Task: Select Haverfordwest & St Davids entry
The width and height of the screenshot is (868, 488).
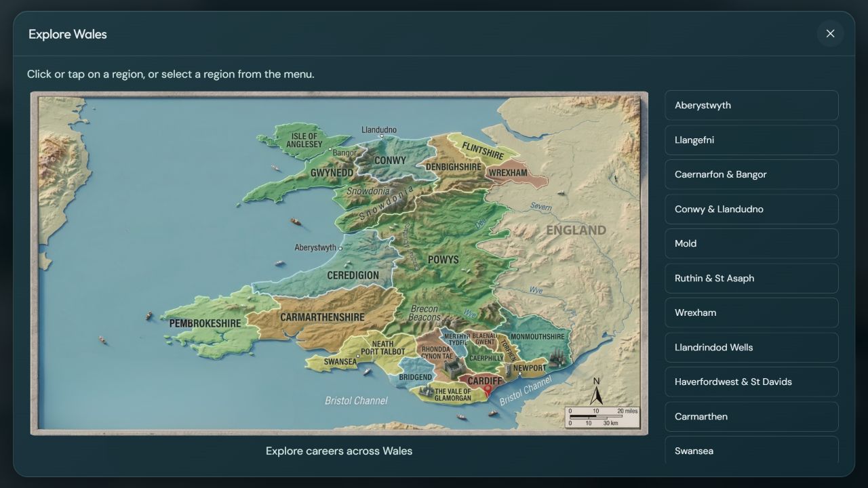Action: coord(751,382)
